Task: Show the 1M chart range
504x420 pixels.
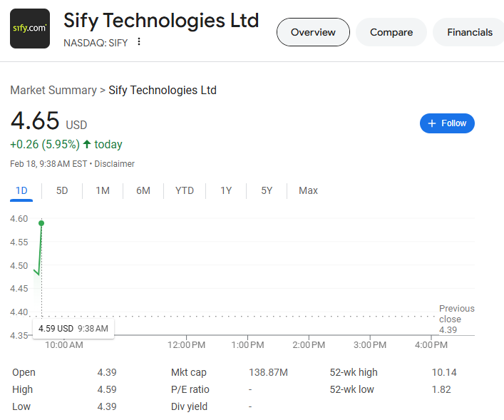Action: click(x=103, y=190)
